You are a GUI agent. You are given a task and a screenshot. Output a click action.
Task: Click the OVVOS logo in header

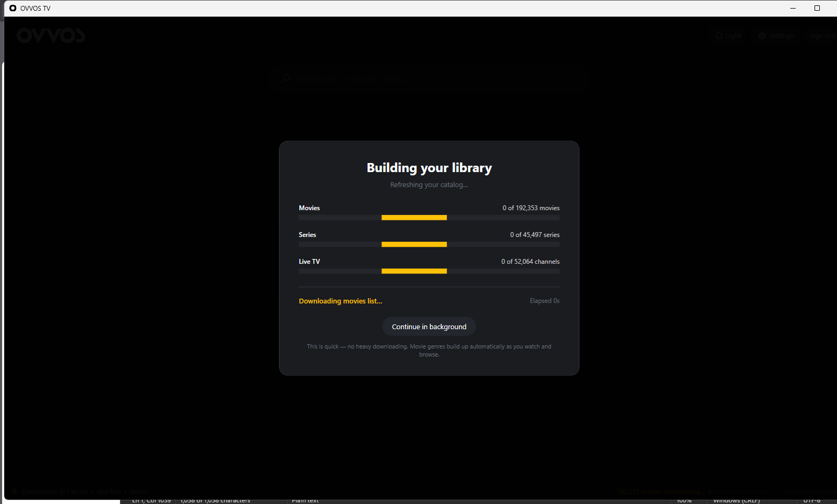51,35
